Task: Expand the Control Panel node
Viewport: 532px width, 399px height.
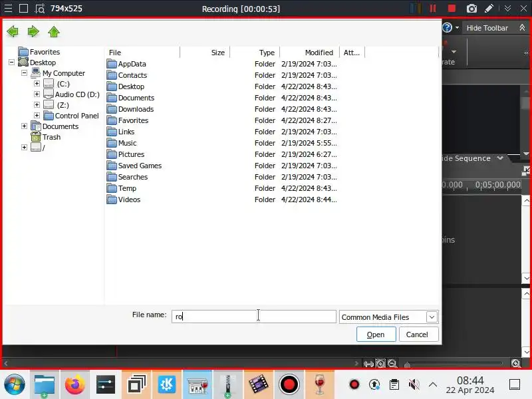Action: [x=37, y=115]
